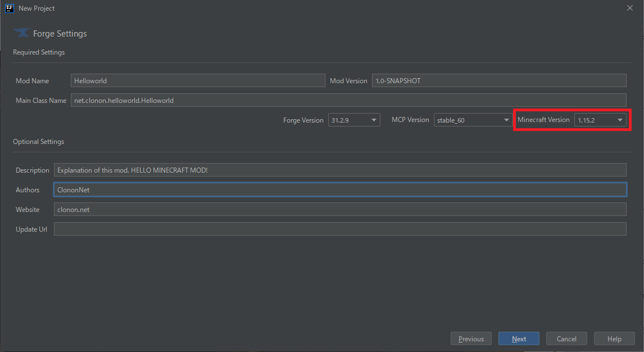Screen dimensions: 644x352
Task: Click the 'Optional Settings' section label
Action: [x=39, y=142]
